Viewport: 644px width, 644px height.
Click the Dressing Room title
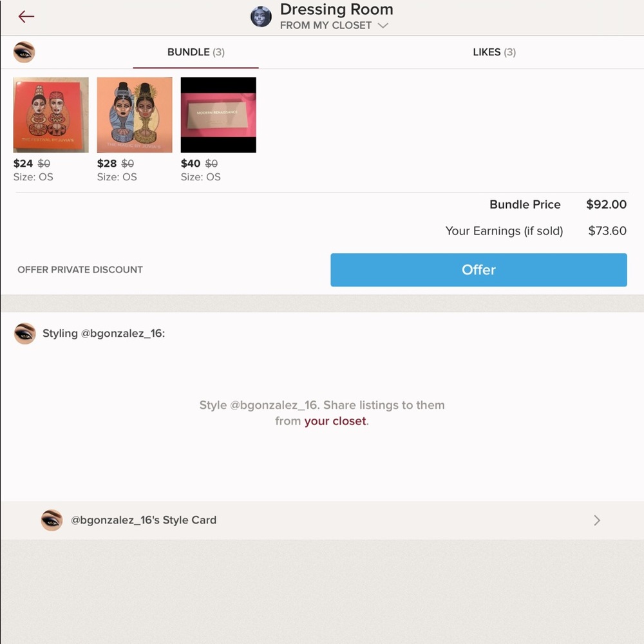pyautogui.click(x=336, y=10)
